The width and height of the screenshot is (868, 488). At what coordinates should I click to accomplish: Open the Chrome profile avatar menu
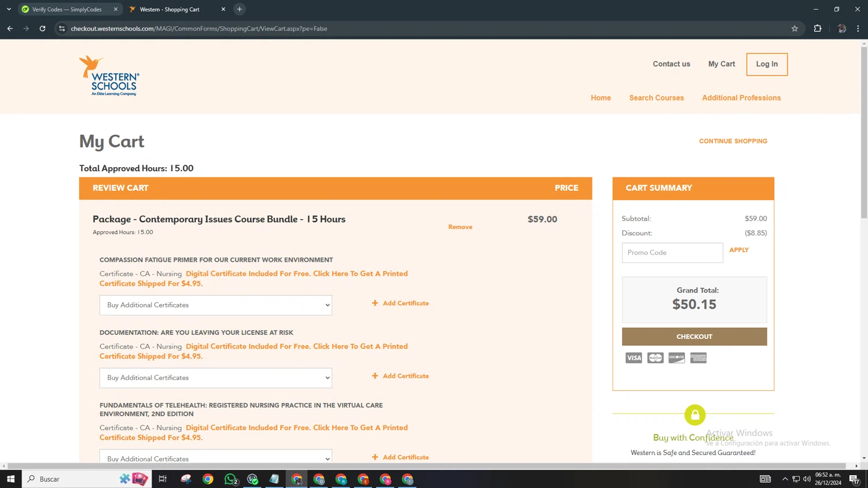pyautogui.click(x=841, y=28)
